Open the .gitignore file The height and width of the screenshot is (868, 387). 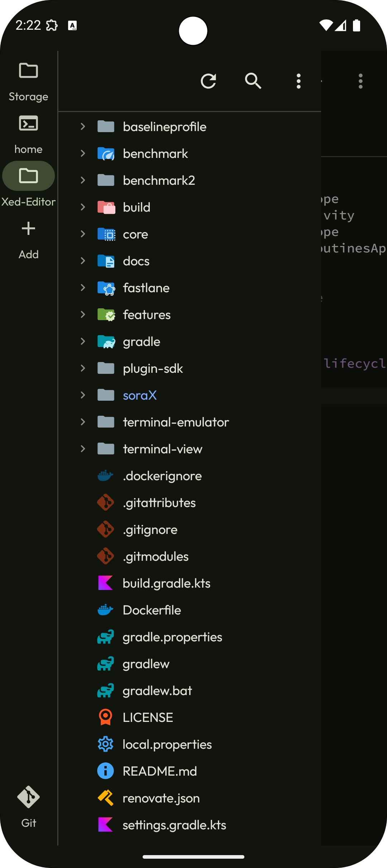click(190, 530)
